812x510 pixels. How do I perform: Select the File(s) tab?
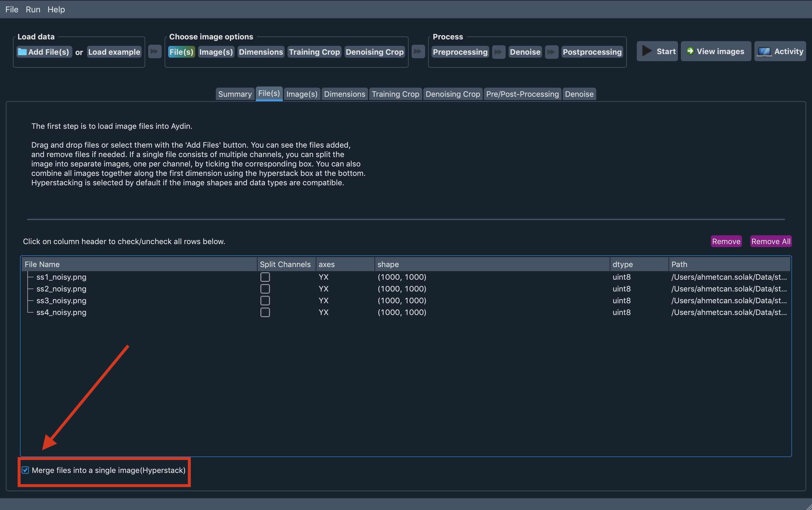click(x=269, y=94)
